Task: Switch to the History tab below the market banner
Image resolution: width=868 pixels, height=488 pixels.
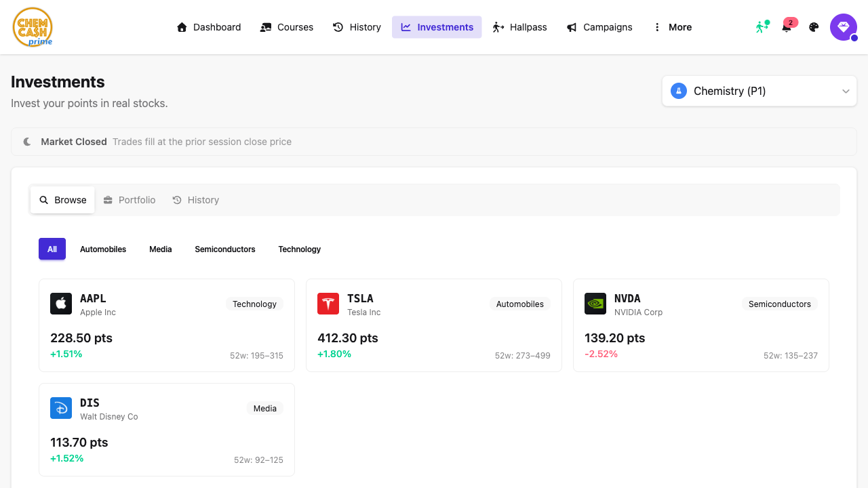Action: click(195, 200)
